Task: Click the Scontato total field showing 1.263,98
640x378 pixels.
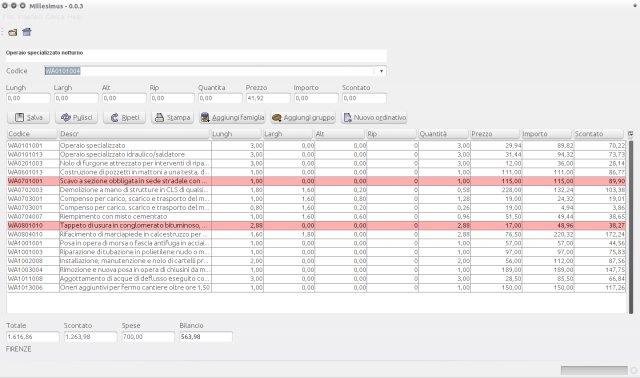Action: click(90, 337)
